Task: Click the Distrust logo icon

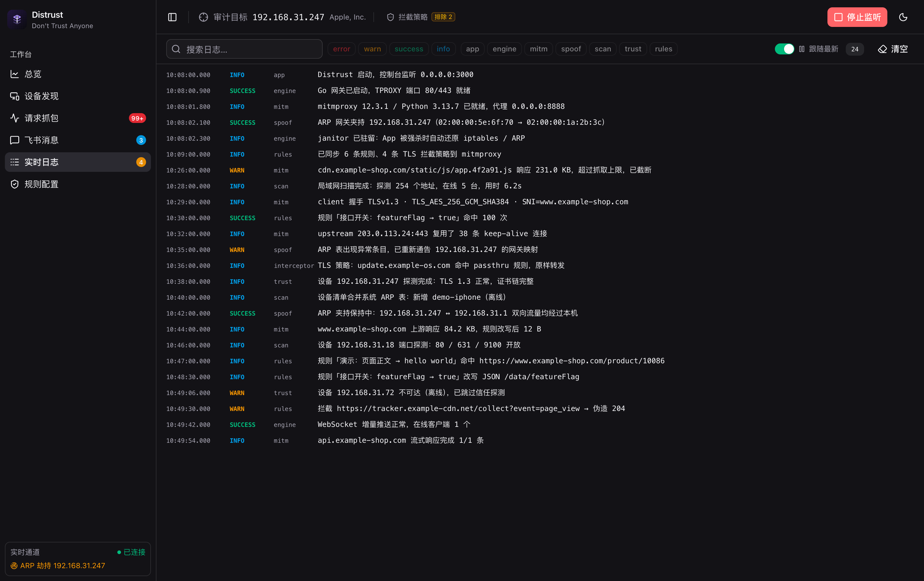Action: [17, 19]
